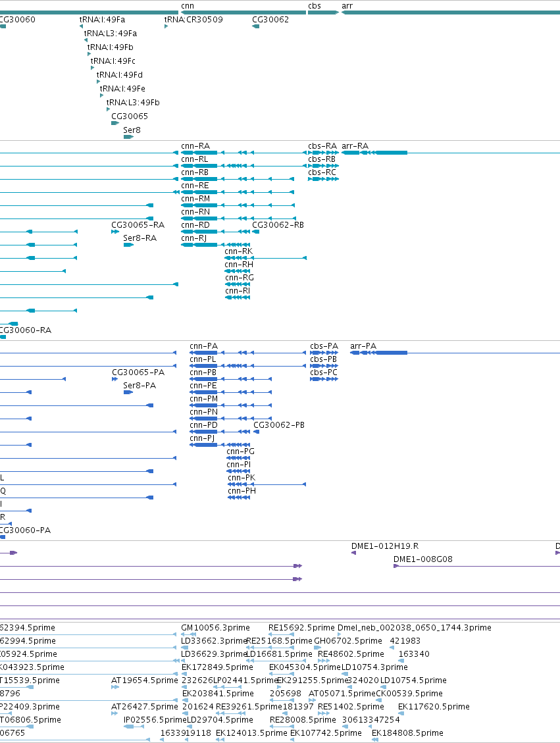This screenshot has height=743, width=560.
Task: Click the CG30062-PB protein label
Action: (279, 425)
